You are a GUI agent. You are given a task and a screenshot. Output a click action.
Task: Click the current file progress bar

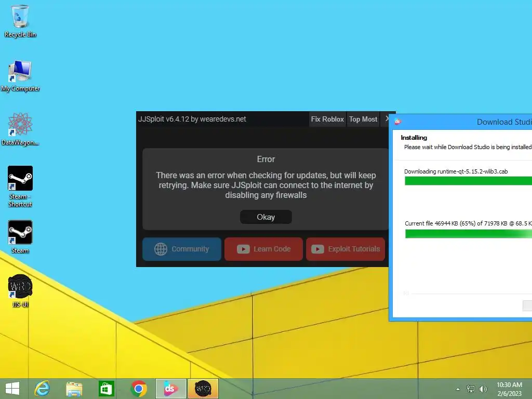[x=468, y=234]
